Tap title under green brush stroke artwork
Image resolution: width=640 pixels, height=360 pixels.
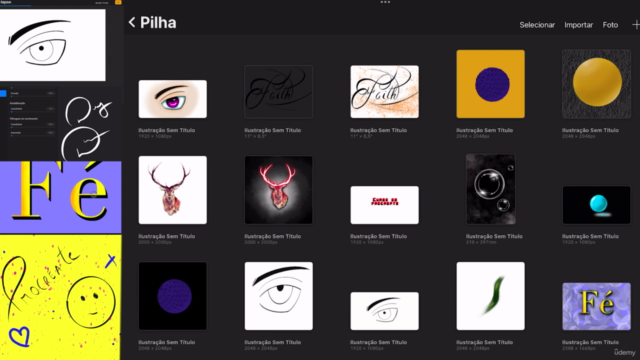484,342
